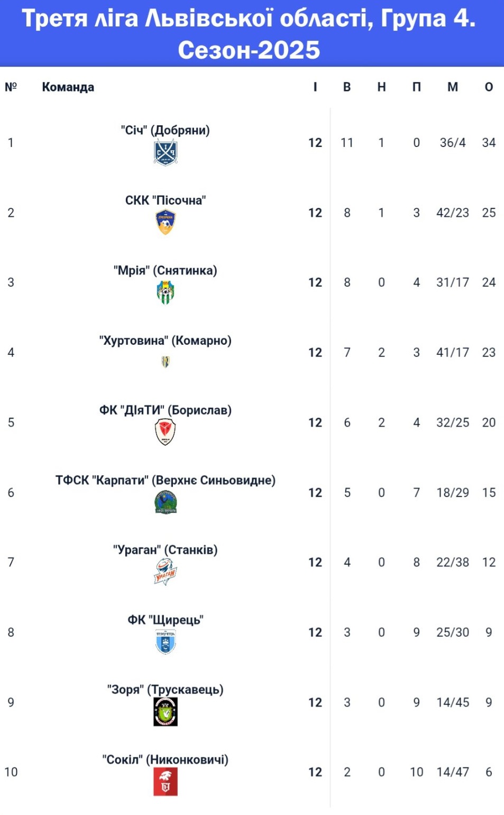This screenshot has height=815, width=504.
Task: Click the "№" rank column header
Action: click(x=11, y=87)
